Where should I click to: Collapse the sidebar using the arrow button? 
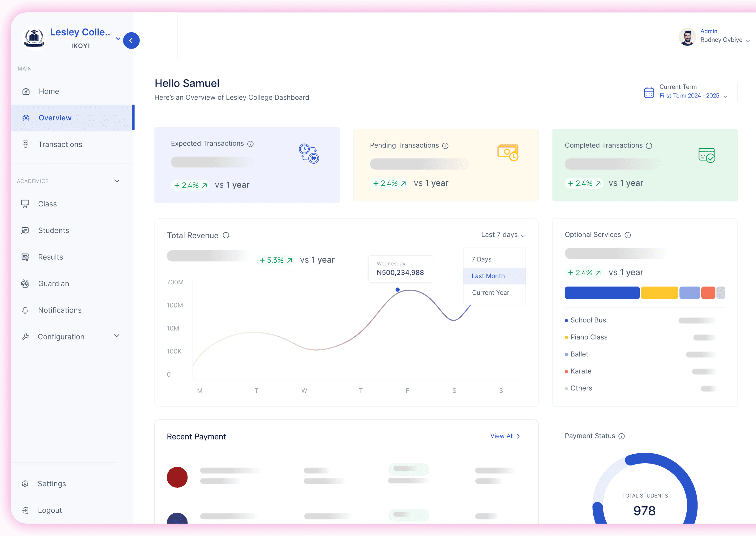(x=131, y=40)
